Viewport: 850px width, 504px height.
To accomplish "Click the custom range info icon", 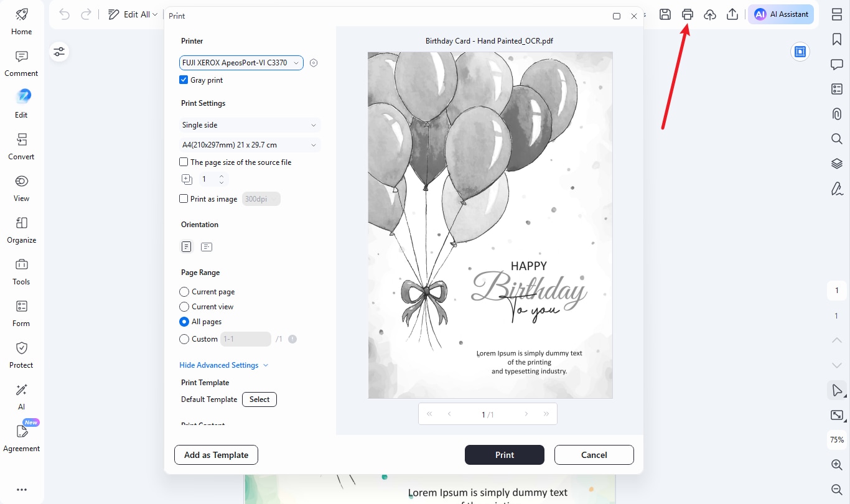I will (292, 339).
